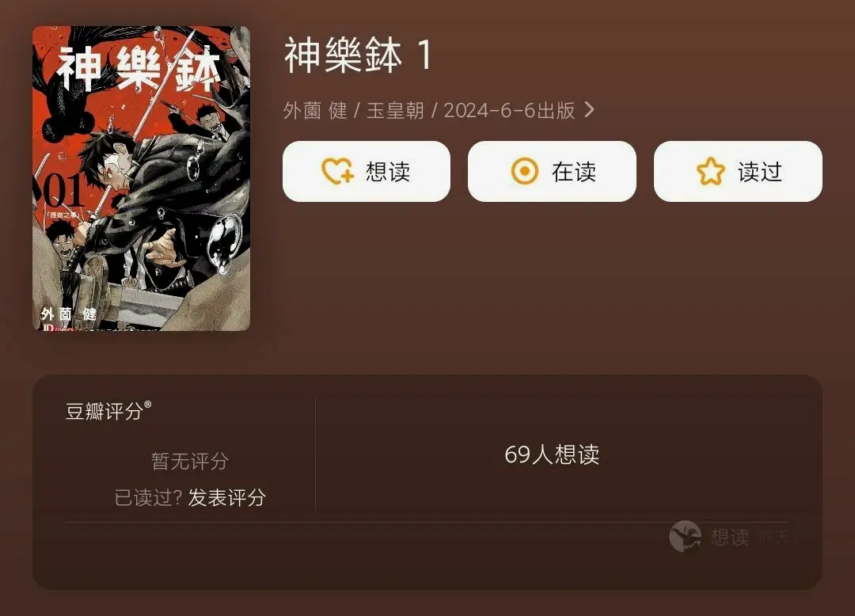This screenshot has height=616, width=855.
Task: Open the 神樂鉢 book cover image
Action: 141,178
